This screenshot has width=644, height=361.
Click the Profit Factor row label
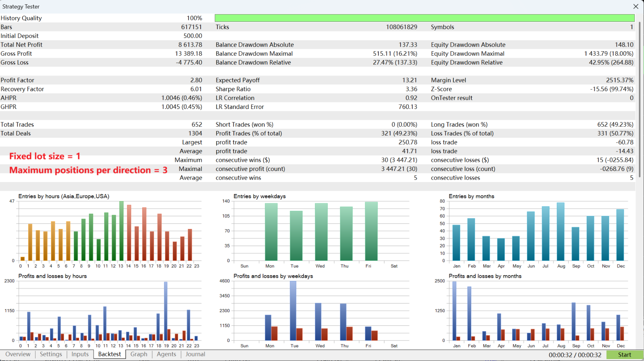17,80
